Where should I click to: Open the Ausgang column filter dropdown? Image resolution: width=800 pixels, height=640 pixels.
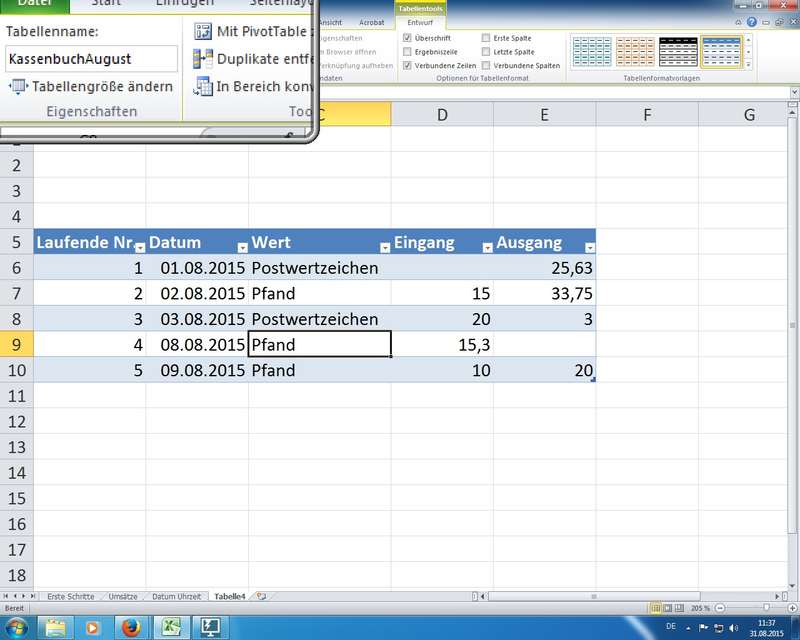click(590, 248)
